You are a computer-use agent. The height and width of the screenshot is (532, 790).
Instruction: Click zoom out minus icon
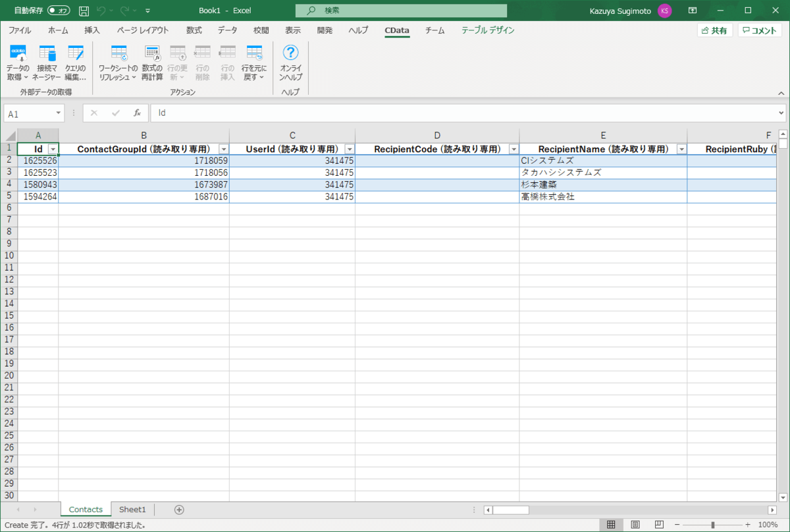tap(677, 525)
